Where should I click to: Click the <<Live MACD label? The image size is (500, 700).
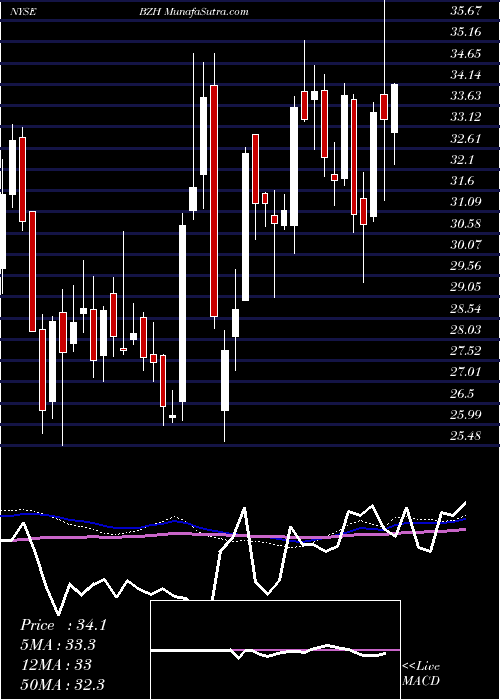click(x=421, y=674)
